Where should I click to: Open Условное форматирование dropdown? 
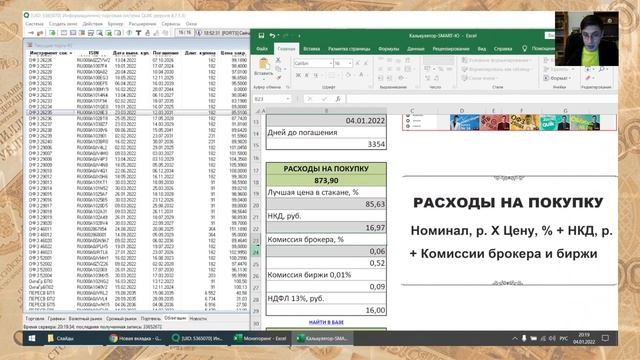[497, 60]
